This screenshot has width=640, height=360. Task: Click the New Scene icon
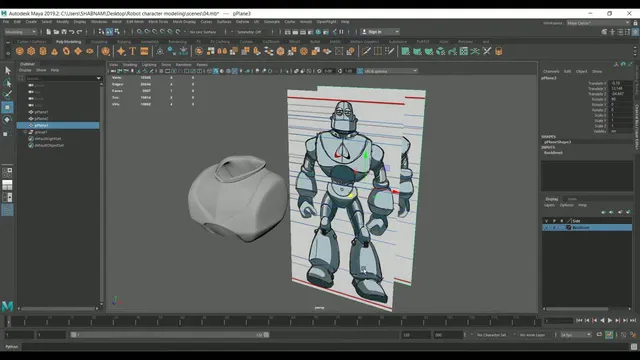coord(49,32)
